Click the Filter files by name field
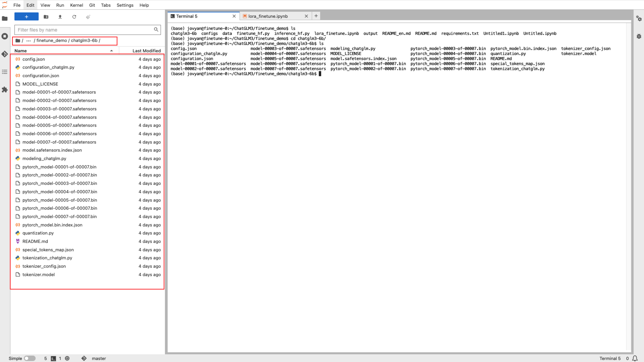The width and height of the screenshot is (644, 362). tap(84, 30)
